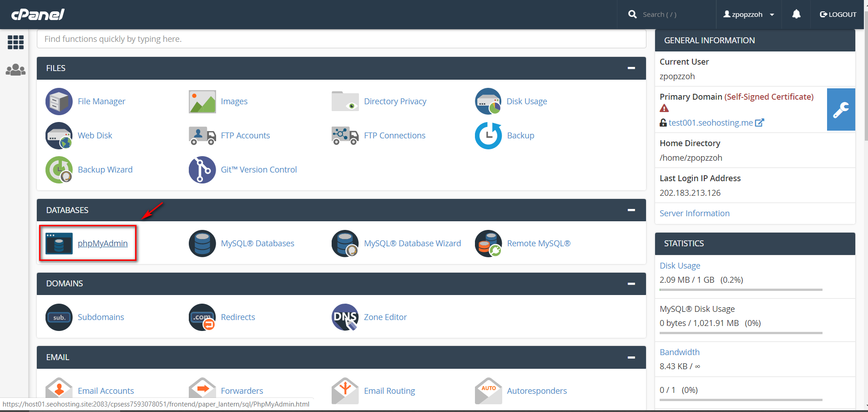Open the phpMyAdmin icon
Image resolution: width=868 pixels, height=412 pixels.
(x=59, y=244)
